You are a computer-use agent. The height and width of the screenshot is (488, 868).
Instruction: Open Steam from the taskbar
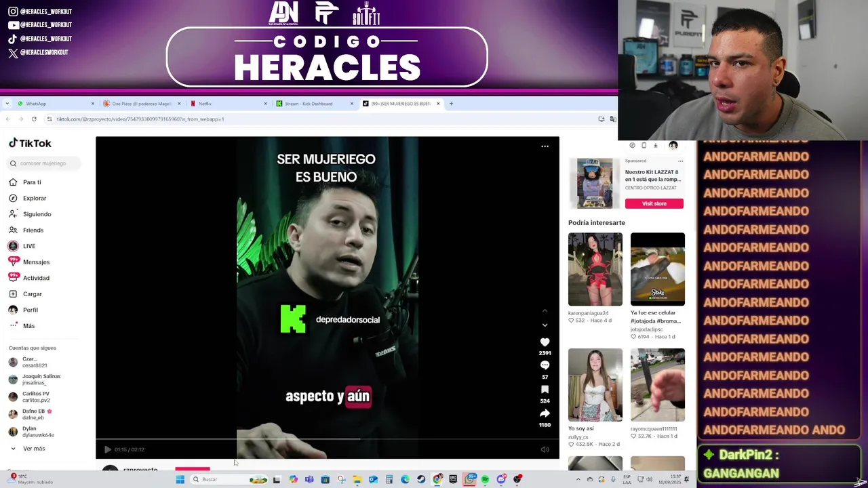click(421, 479)
